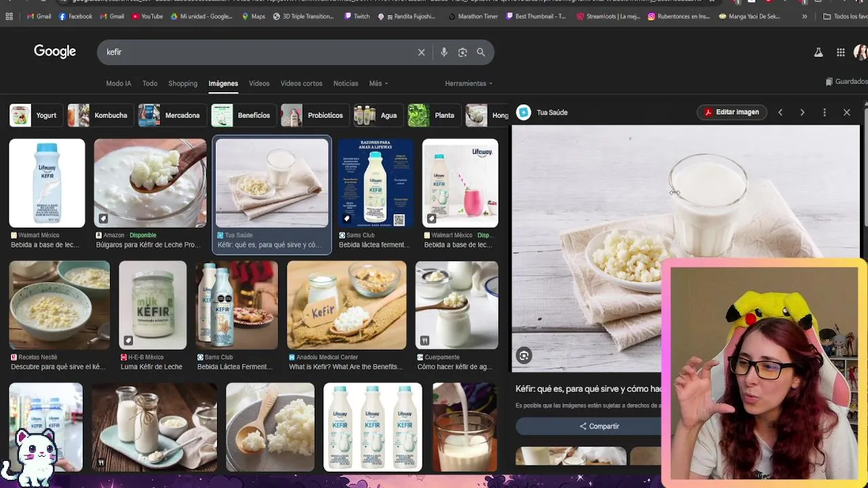This screenshot has height=488, width=868.
Task: Open the three Lifeway bottles thumbnail
Action: pos(373,427)
